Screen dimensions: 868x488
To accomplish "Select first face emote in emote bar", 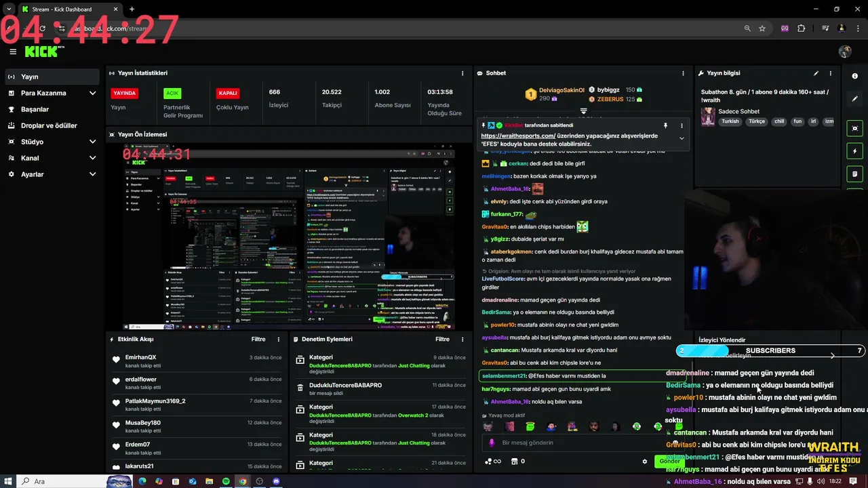I will tap(488, 426).
